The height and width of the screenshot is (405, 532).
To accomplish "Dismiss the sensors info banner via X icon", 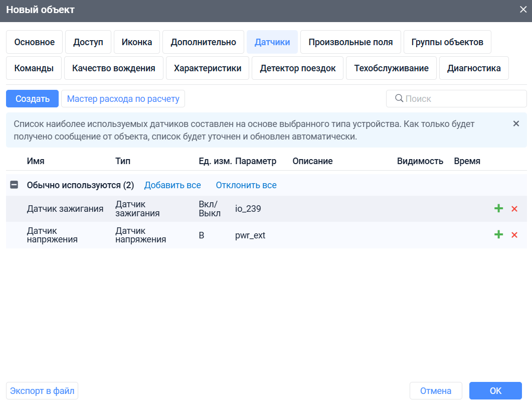I will pyautogui.click(x=516, y=123).
